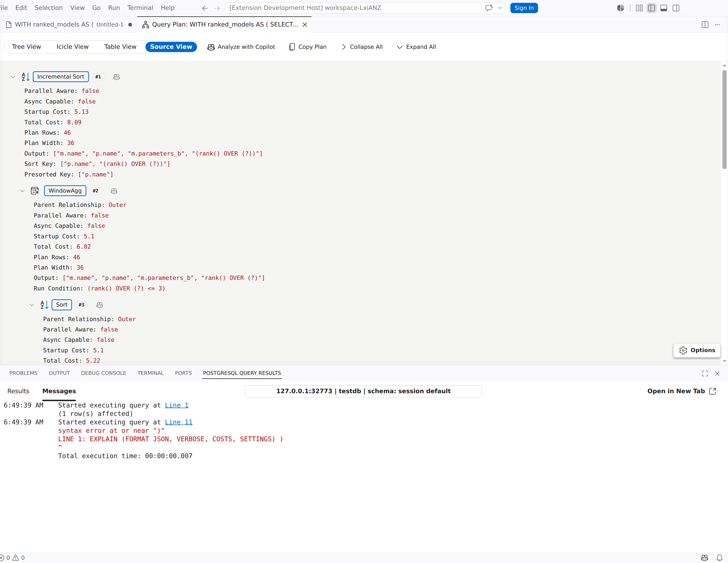Viewport: 728px width, 563px height.
Task: Open notifications bell in status bar
Action: click(720, 558)
